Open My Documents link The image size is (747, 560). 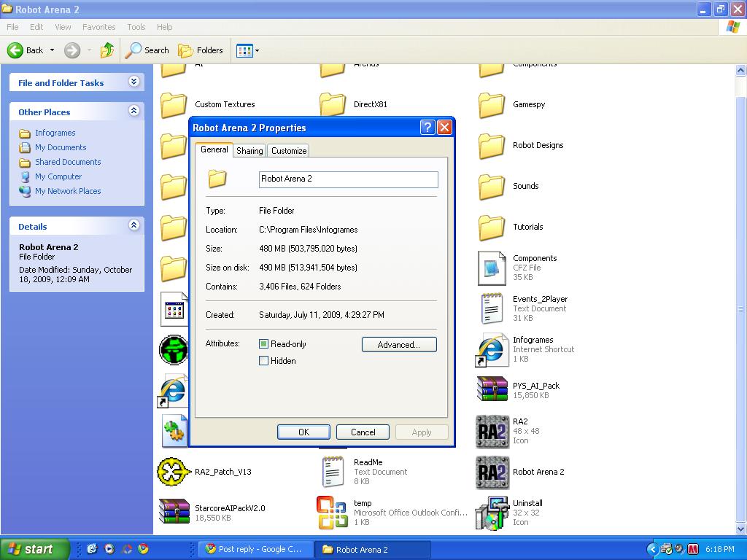(x=61, y=147)
